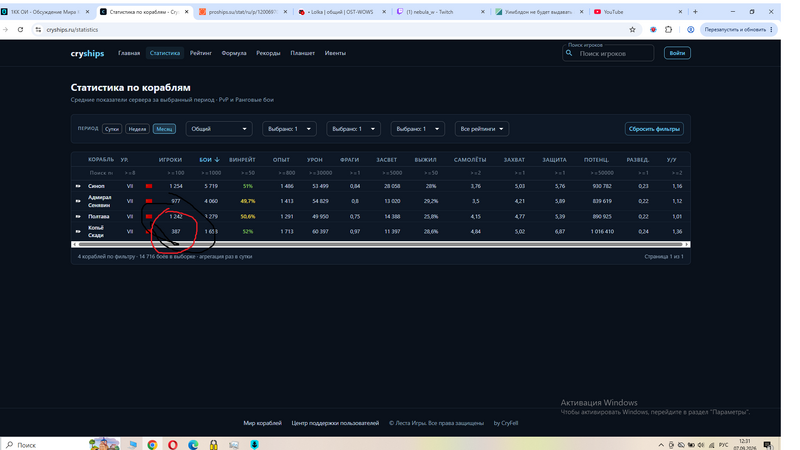This screenshot has width=800, height=450.
Task: Open the Копьё Скади ship row
Action: pyautogui.click(x=380, y=232)
